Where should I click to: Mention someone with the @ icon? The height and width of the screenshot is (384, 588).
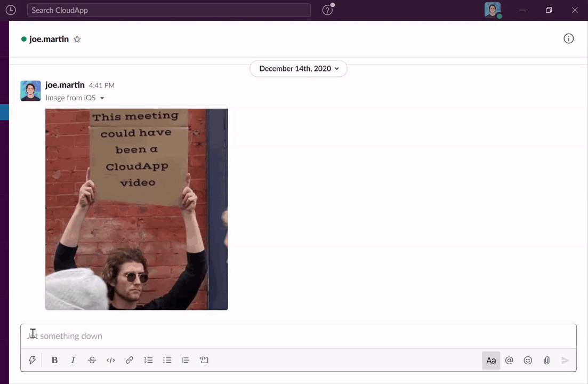(509, 361)
